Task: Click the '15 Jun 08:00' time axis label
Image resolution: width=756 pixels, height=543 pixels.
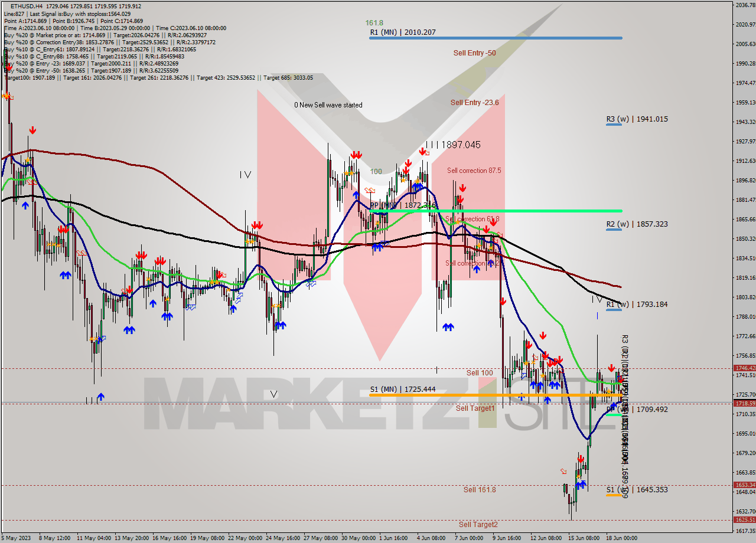Action: click(585, 538)
